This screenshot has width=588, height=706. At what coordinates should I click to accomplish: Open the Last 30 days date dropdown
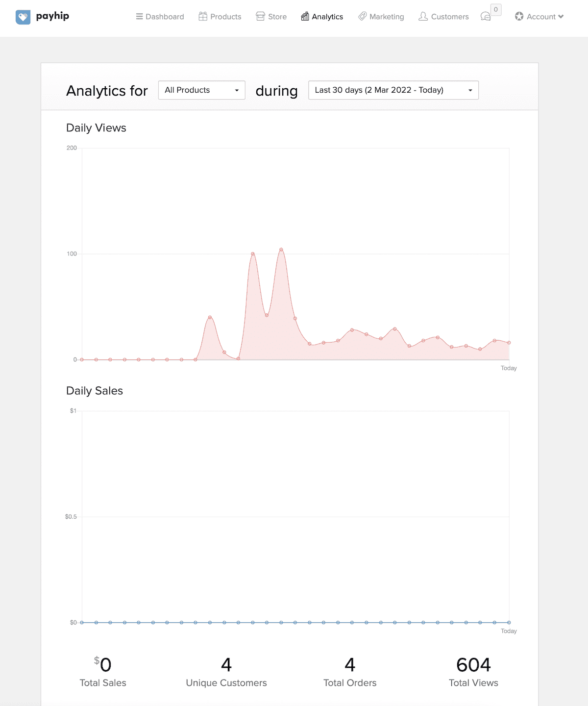click(393, 90)
